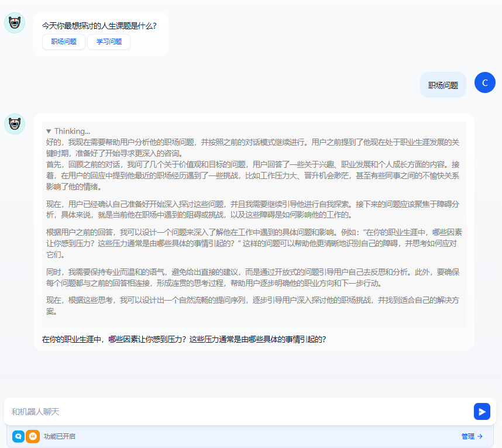Click the bot's reply starting 在你的职业生涯中
Screen dimensions: 502x448
point(184,339)
